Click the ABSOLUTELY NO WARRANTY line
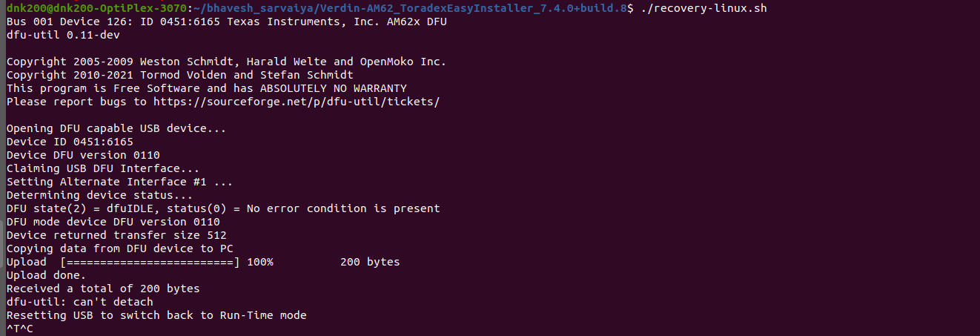The width and height of the screenshot is (980, 336). (206, 88)
